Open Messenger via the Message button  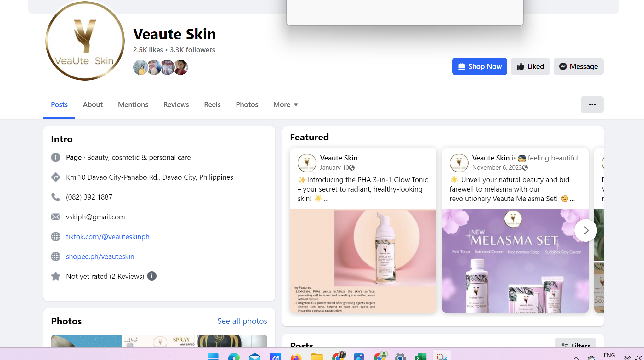click(x=578, y=66)
